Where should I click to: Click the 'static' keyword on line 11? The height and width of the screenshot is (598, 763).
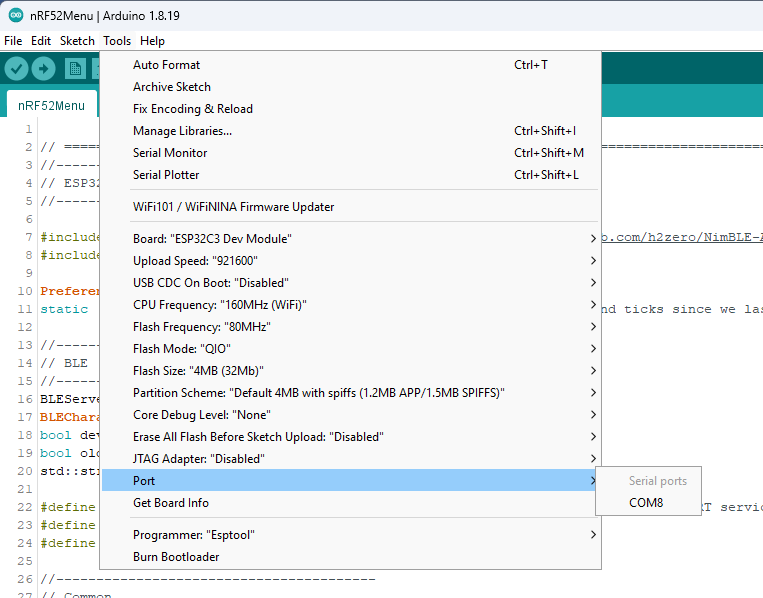pyautogui.click(x=64, y=309)
